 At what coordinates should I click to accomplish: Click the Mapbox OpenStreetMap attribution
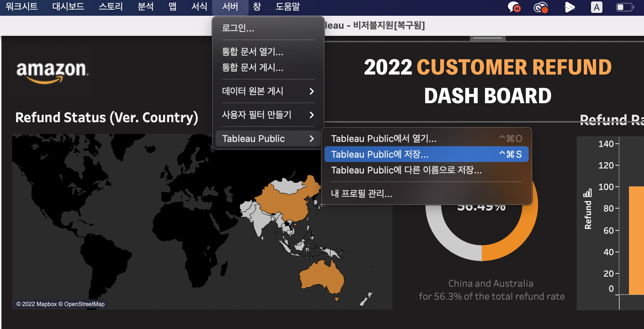[x=61, y=304]
